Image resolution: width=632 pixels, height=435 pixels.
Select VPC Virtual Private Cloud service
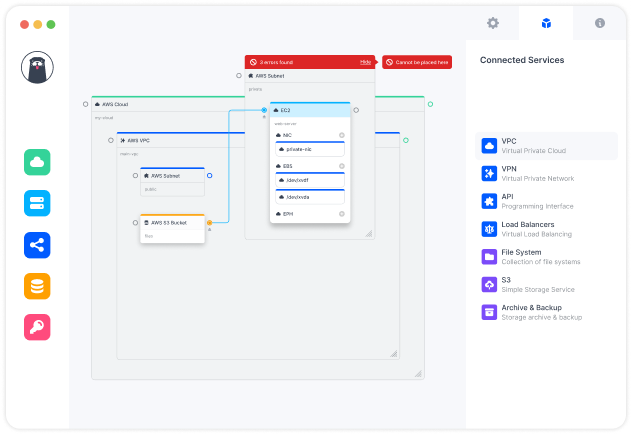click(546, 146)
